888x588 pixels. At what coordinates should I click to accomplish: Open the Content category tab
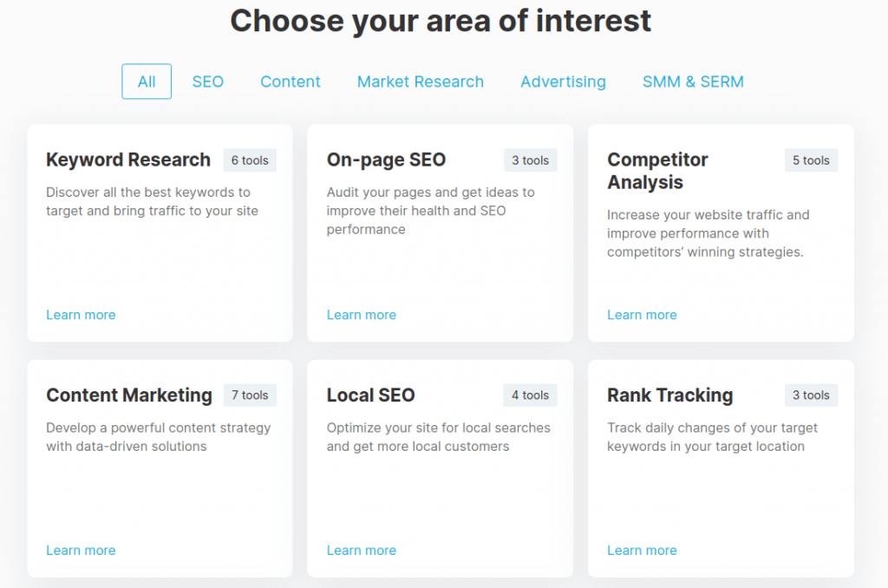tap(290, 81)
